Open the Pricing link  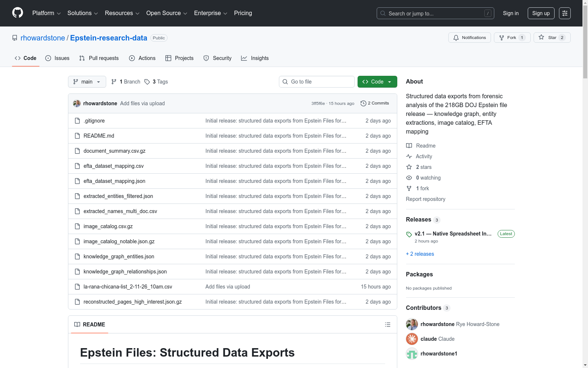point(243,13)
